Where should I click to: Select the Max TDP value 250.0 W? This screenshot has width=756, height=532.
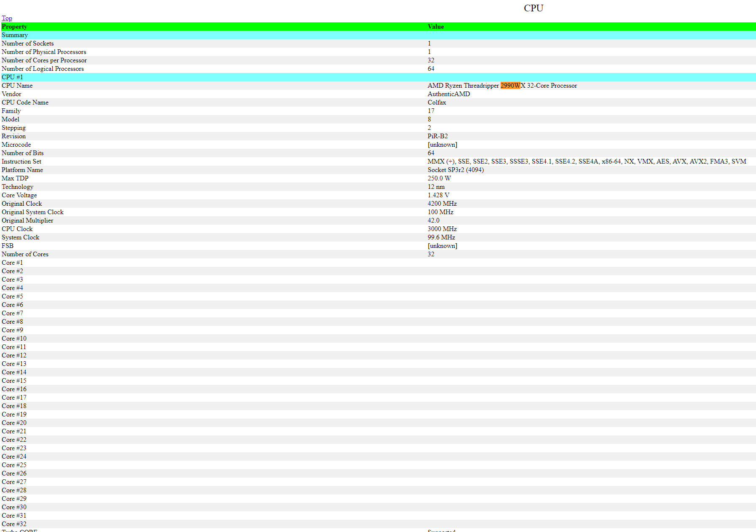coord(439,178)
